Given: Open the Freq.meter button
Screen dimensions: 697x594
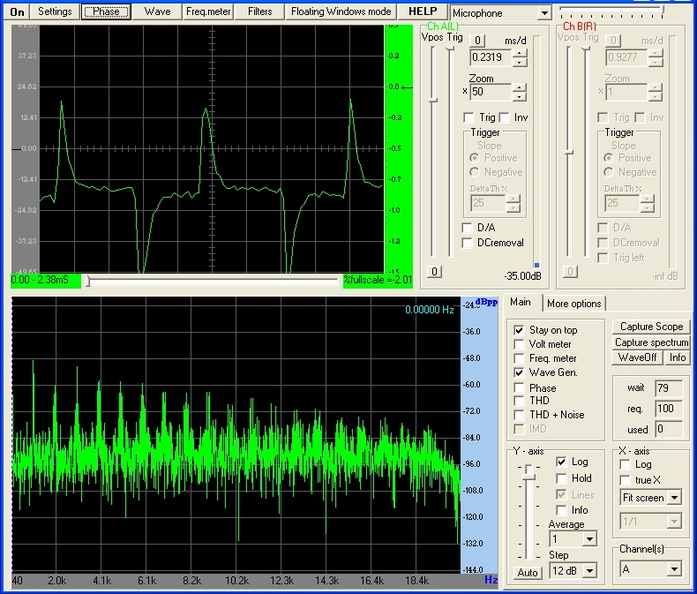Looking at the screenshot, I should tap(208, 12).
